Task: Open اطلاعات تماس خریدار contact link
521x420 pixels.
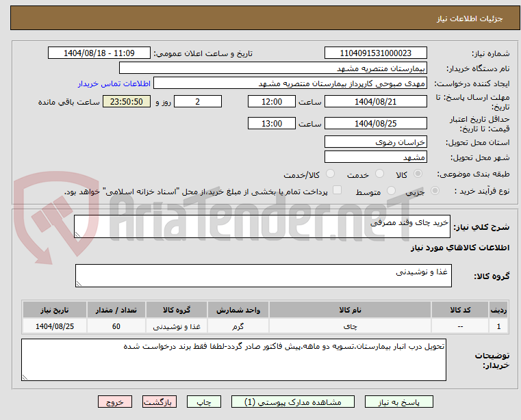Action: [114, 83]
